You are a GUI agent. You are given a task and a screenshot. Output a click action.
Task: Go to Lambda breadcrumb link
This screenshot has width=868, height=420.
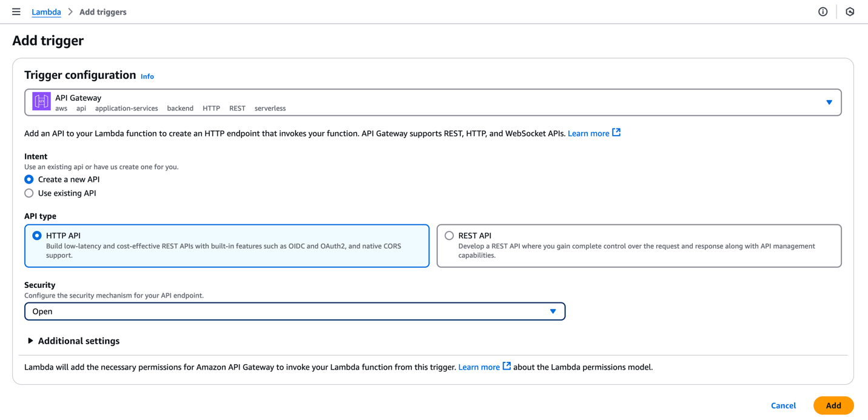click(x=46, y=12)
